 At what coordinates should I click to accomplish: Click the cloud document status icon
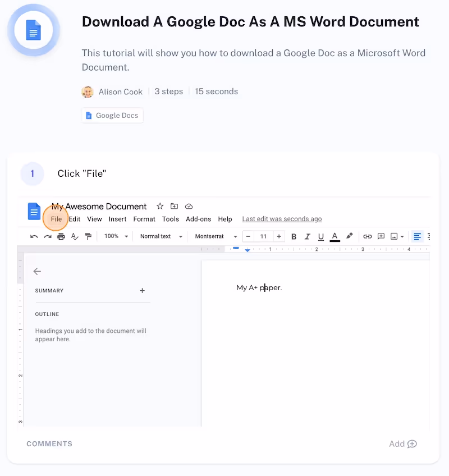coord(189,207)
